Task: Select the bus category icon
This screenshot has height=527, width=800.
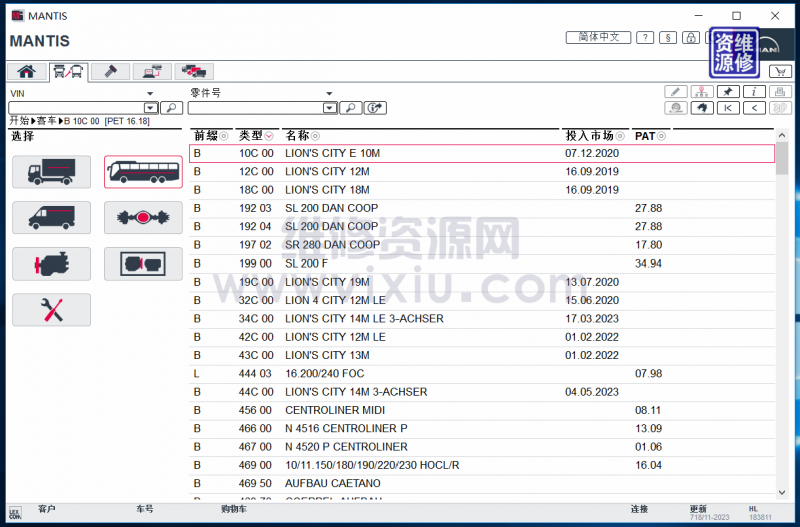Action: [143, 172]
